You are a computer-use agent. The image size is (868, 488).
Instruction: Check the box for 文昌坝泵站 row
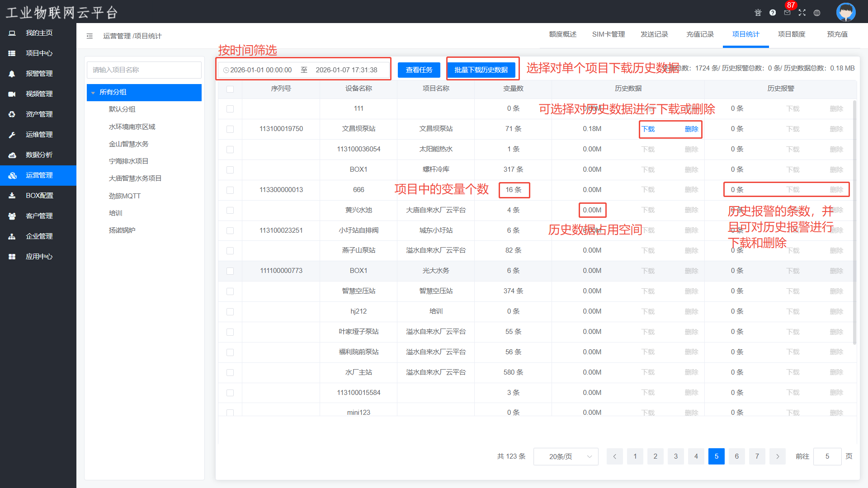pyautogui.click(x=230, y=129)
